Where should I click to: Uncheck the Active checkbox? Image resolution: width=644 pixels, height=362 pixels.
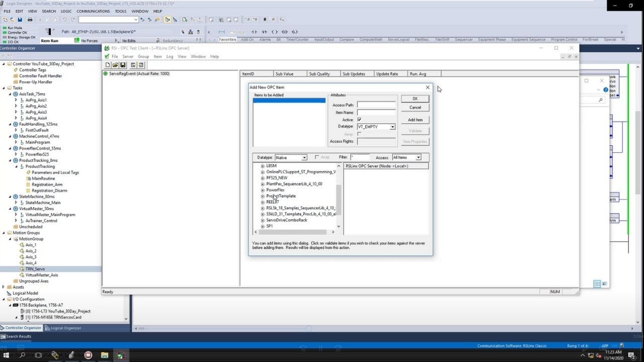[359, 120]
